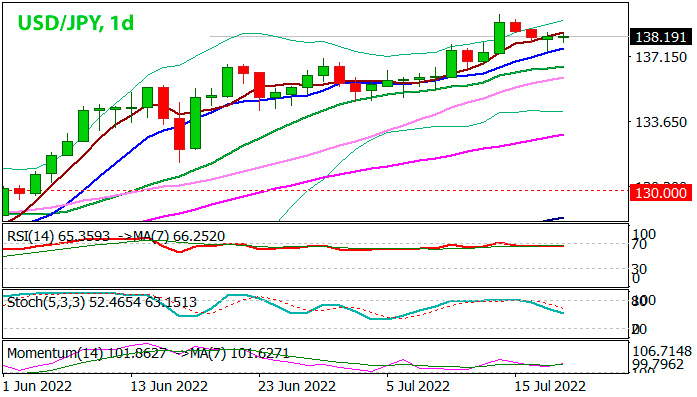Click the RSI 70 level label
The height and width of the screenshot is (397, 697).
coord(639,244)
